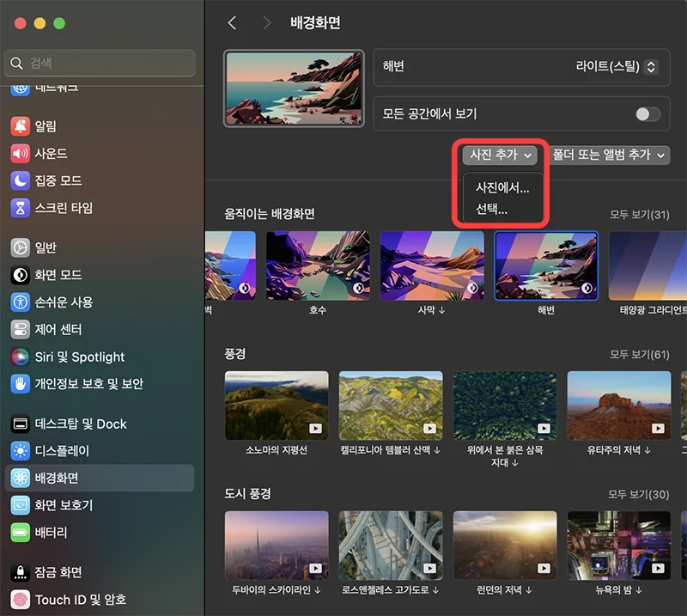Image resolution: width=687 pixels, height=616 pixels.
Task: Select 뉴욕의 밤 thumbnail
Action: tap(619, 546)
